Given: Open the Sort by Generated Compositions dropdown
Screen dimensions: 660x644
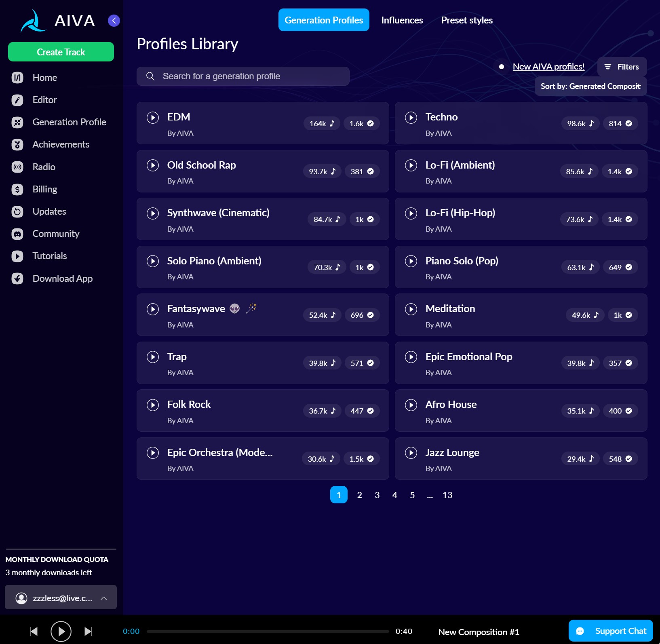Looking at the screenshot, I should [590, 86].
